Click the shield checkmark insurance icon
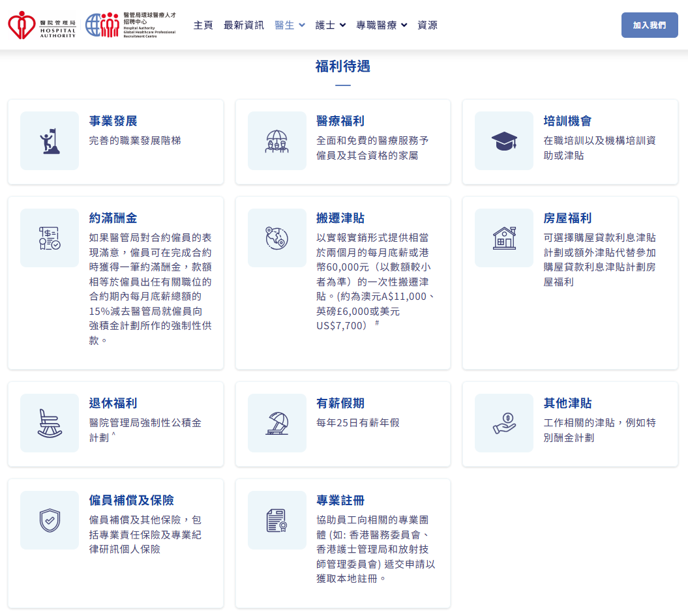This screenshot has width=688, height=616. pyautogui.click(x=50, y=520)
